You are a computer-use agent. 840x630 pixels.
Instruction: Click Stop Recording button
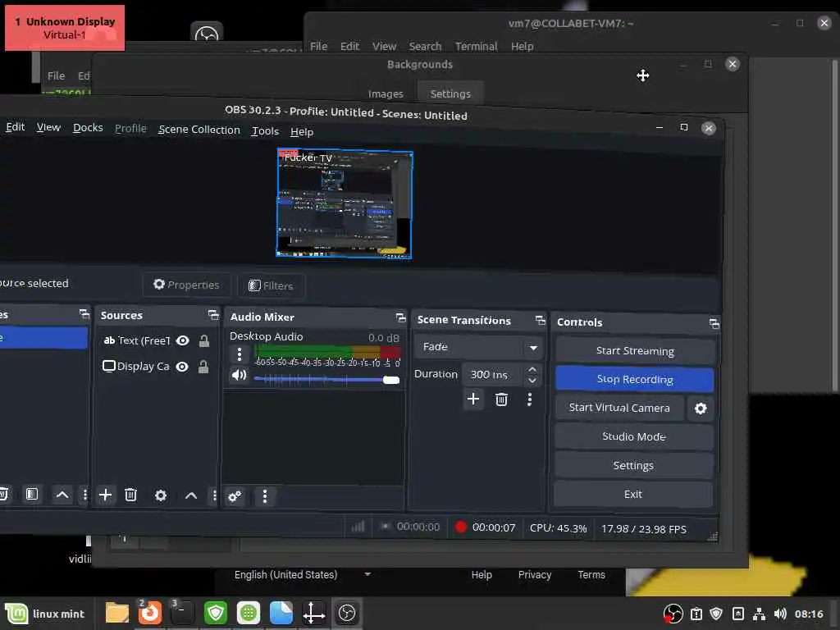click(634, 379)
